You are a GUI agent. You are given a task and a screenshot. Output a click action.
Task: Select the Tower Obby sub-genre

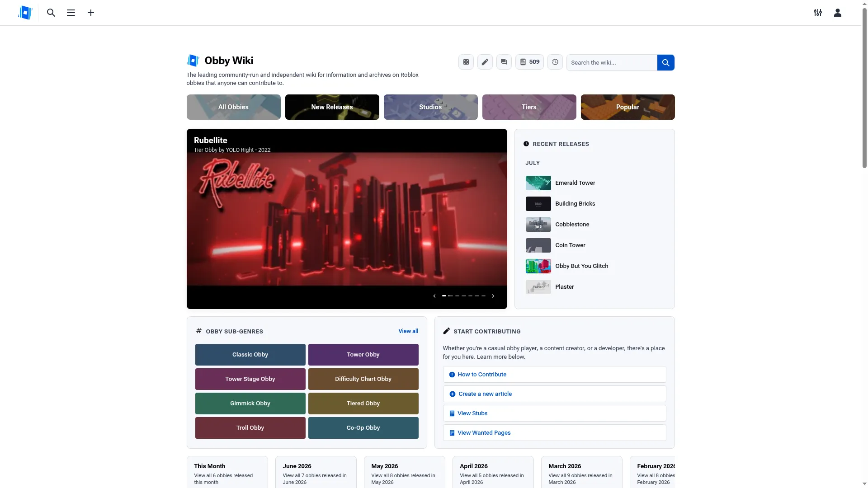363,355
